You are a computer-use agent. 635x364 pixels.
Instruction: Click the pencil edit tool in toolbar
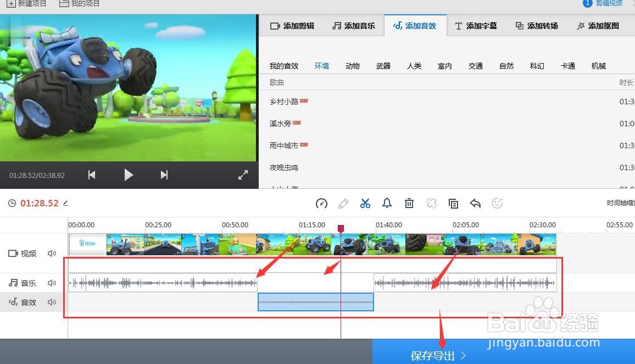point(343,203)
